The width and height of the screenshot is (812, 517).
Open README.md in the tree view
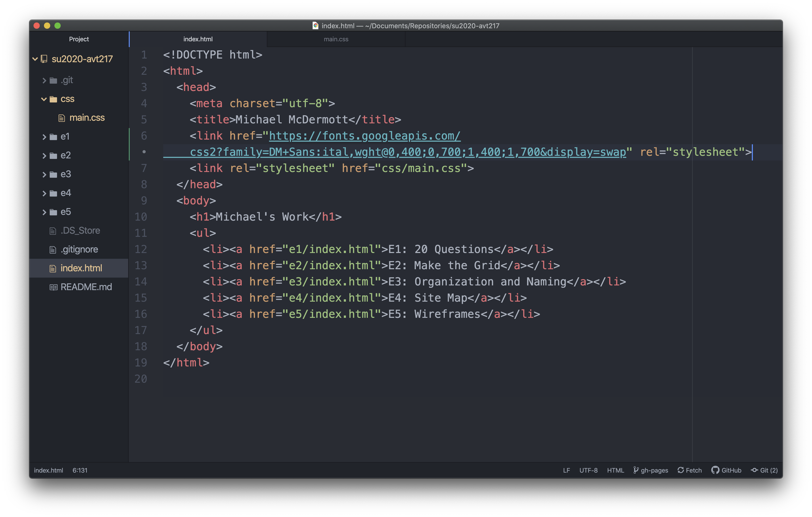point(86,287)
